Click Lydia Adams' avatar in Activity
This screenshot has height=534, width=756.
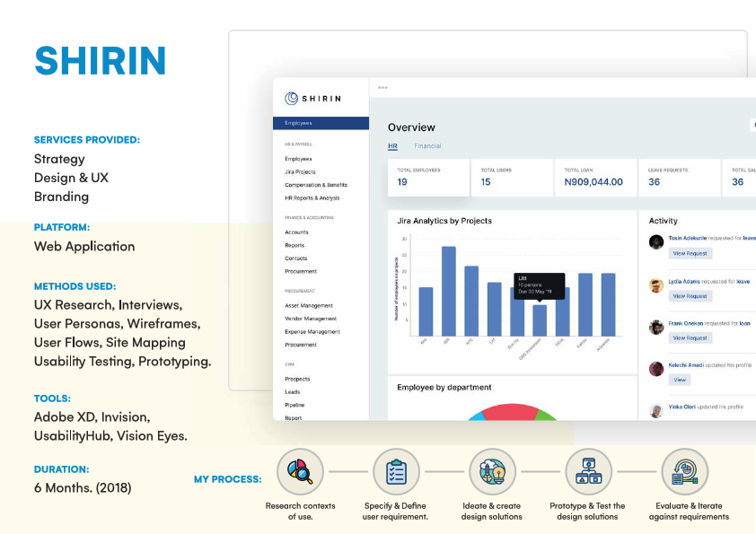coord(656,285)
